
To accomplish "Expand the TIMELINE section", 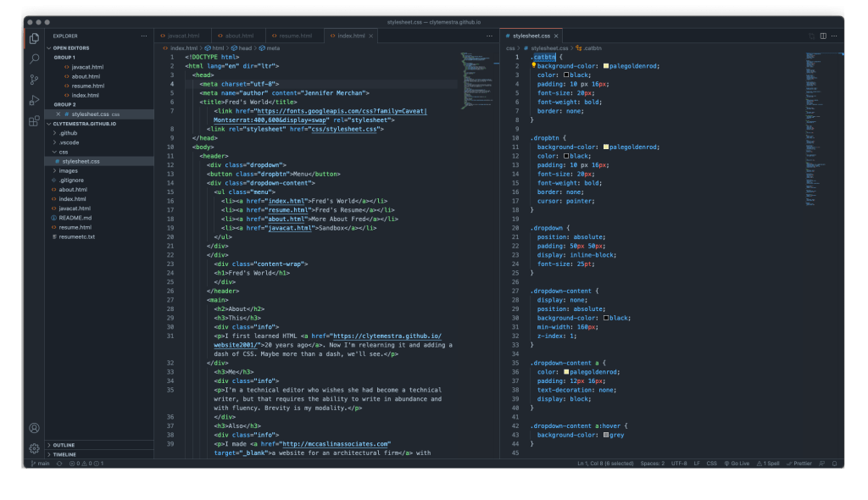I will [64, 454].
